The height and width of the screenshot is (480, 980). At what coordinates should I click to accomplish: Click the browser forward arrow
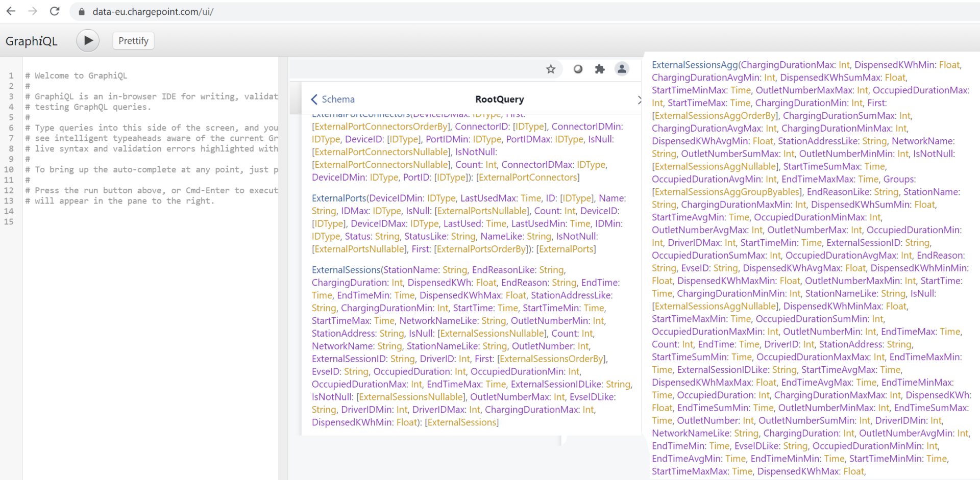33,11
